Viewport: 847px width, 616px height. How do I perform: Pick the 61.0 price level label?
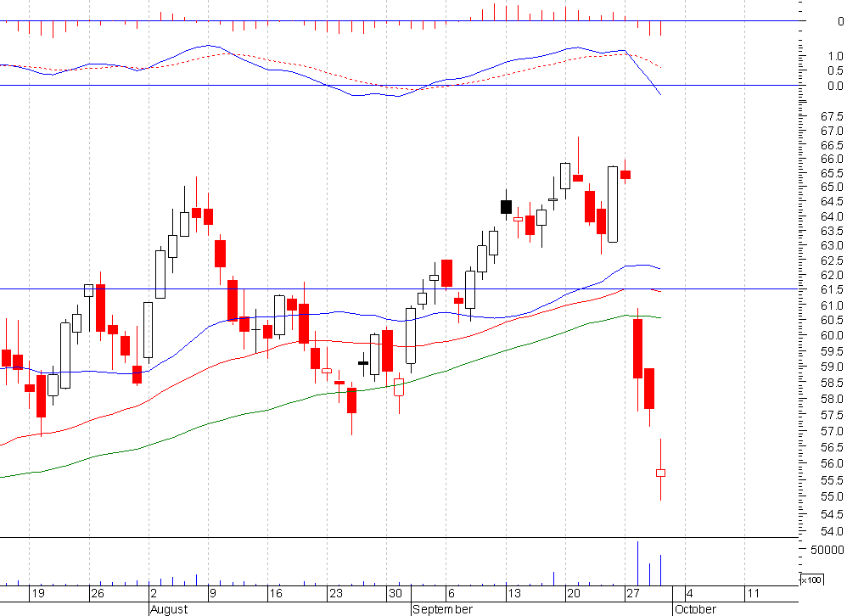(832, 305)
